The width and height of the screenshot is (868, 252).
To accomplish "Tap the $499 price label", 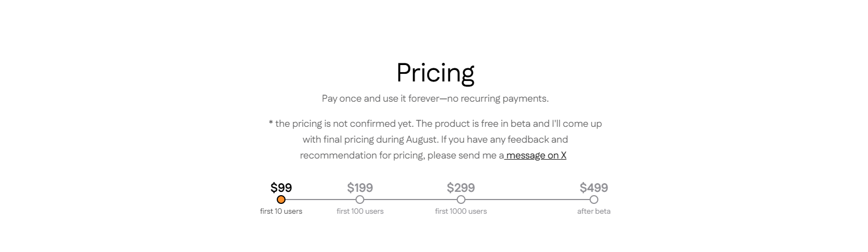I will pos(594,187).
